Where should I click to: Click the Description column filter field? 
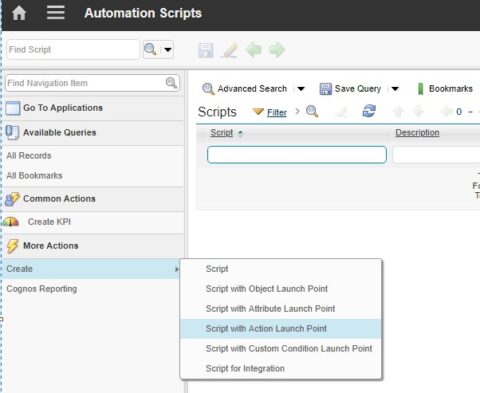pyautogui.click(x=436, y=155)
